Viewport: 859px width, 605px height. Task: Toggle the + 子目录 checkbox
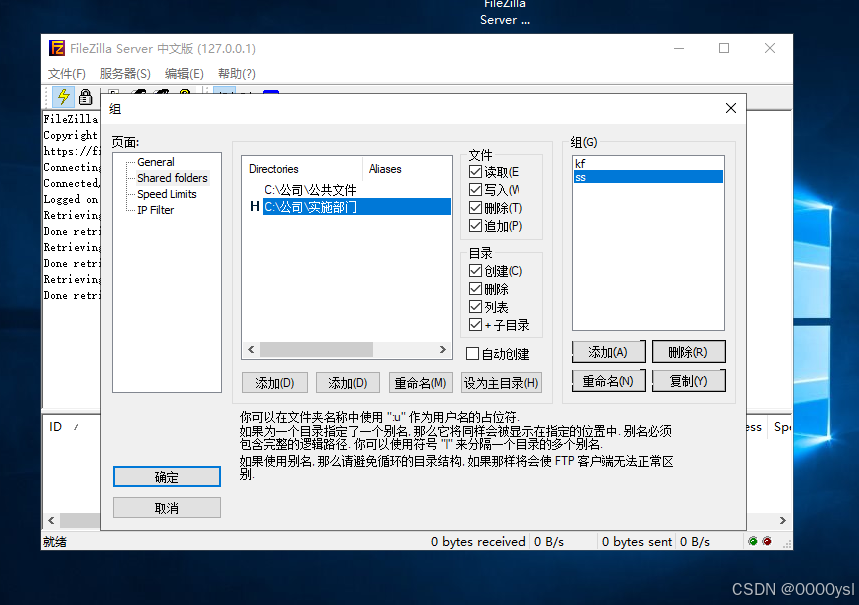pyautogui.click(x=475, y=325)
